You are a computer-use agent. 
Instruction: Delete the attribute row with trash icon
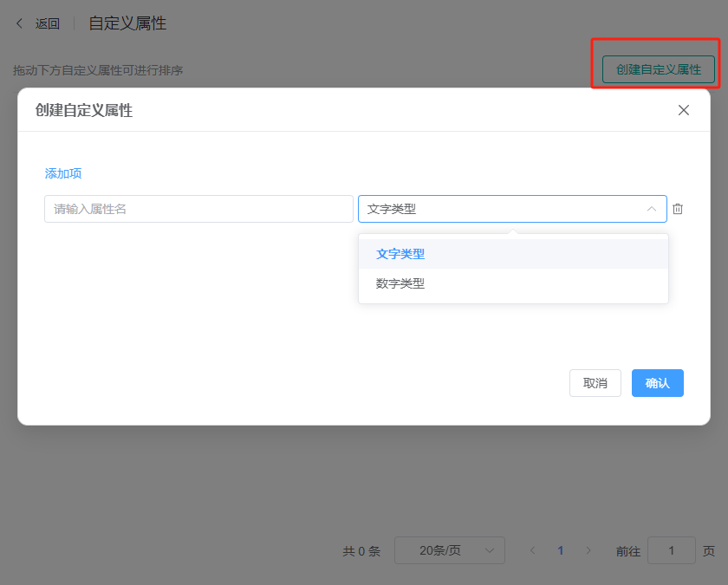pyautogui.click(x=678, y=209)
